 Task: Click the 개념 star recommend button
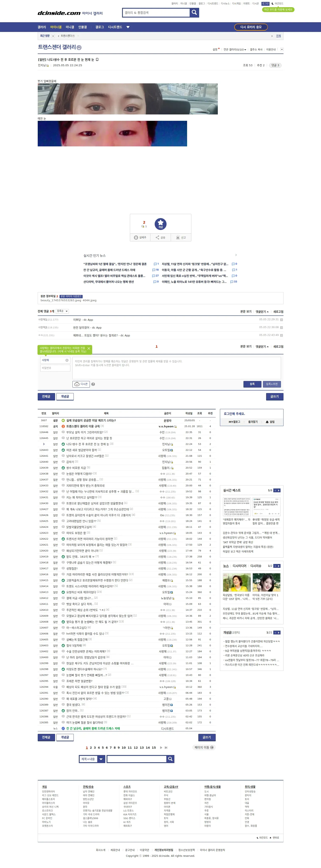(x=160, y=224)
